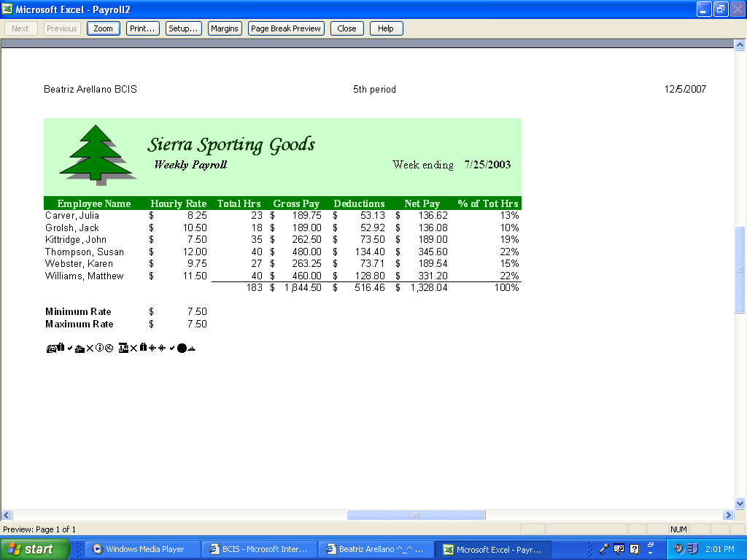
Task: Click the 'Thompson, Susan' employee name
Action: (85, 252)
